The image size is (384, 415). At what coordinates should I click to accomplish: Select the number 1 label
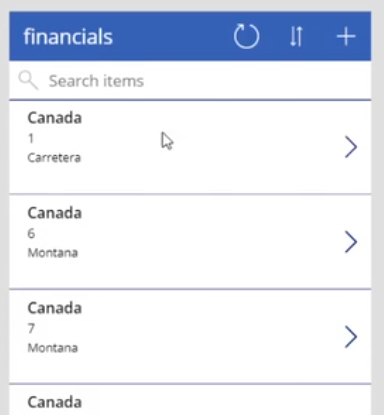(x=31, y=138)
